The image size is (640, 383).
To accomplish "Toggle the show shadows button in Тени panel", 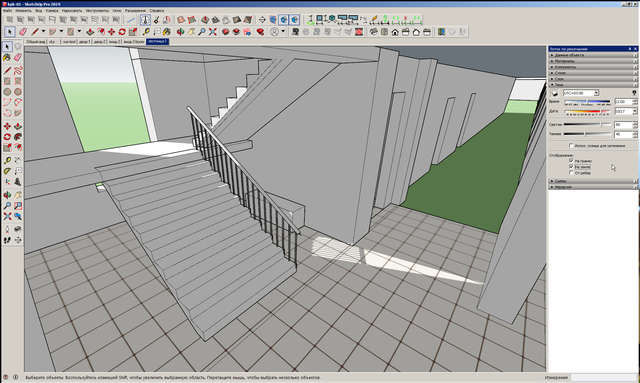I will coord(555,93).
